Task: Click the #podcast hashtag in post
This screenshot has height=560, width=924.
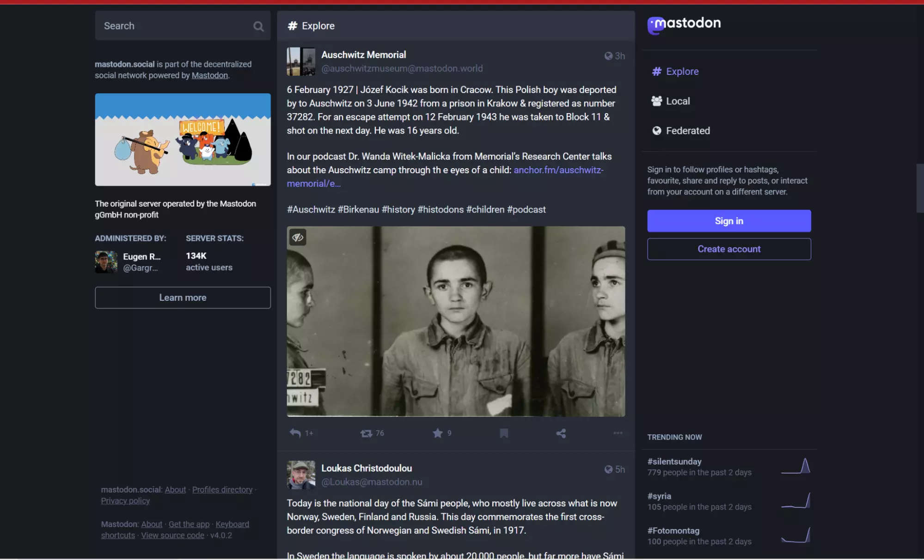Action: coord(526,210)
